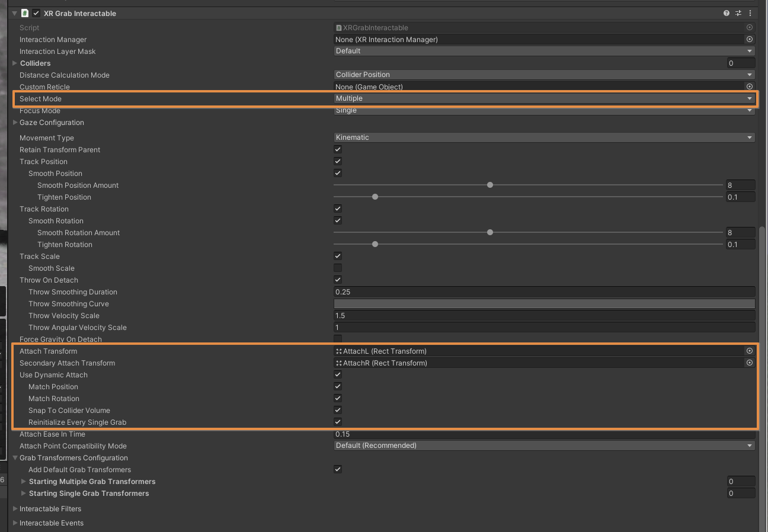Click Smooth Position Amount number field
Viewport: 768px width, 532px height.
(x=741, y=185)
